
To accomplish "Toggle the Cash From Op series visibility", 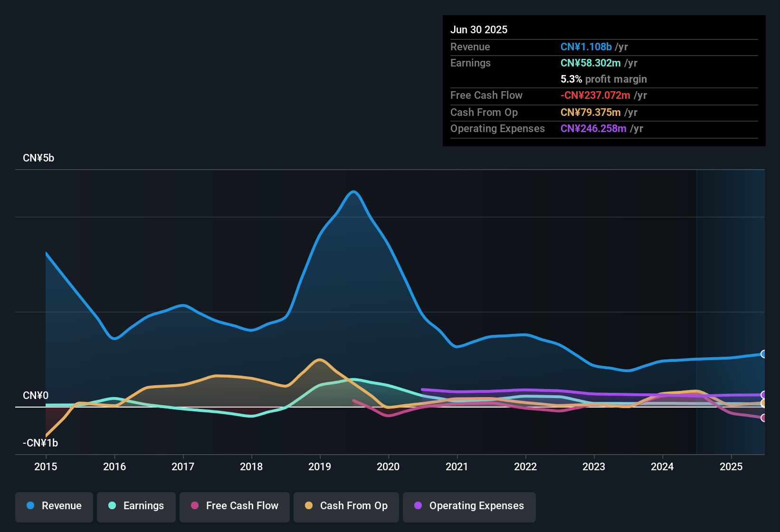I will [346, 506].
